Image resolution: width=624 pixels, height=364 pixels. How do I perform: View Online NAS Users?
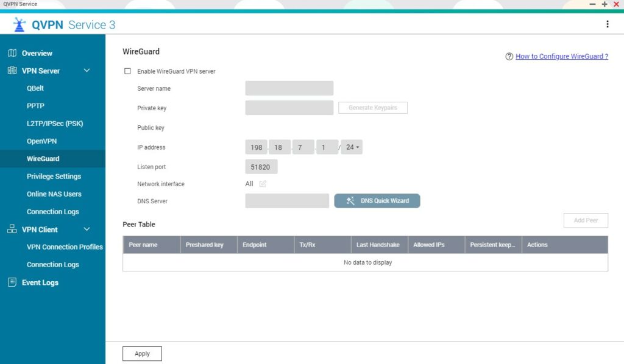coord(54,194)
